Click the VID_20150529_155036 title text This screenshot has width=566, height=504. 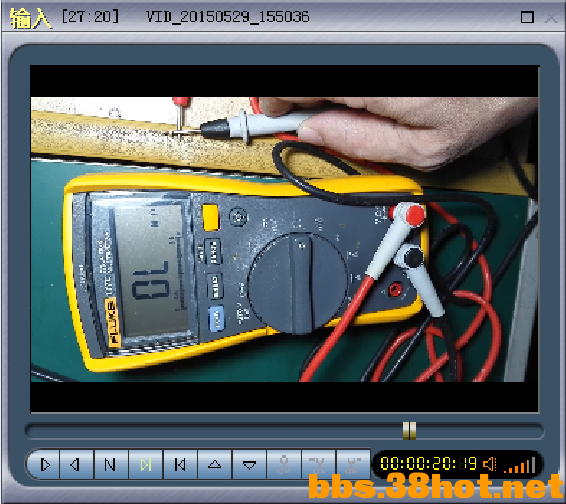pyautogui.click(x=228, y=17)
